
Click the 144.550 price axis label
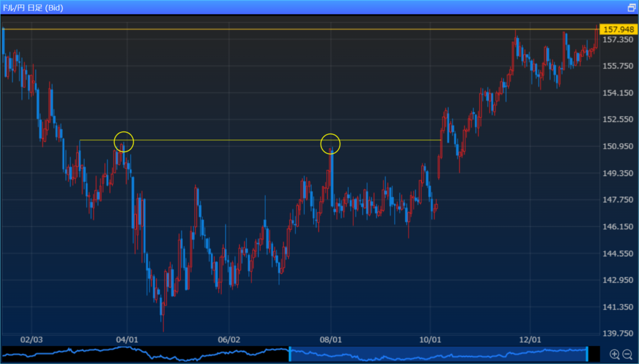click(617, 254)
